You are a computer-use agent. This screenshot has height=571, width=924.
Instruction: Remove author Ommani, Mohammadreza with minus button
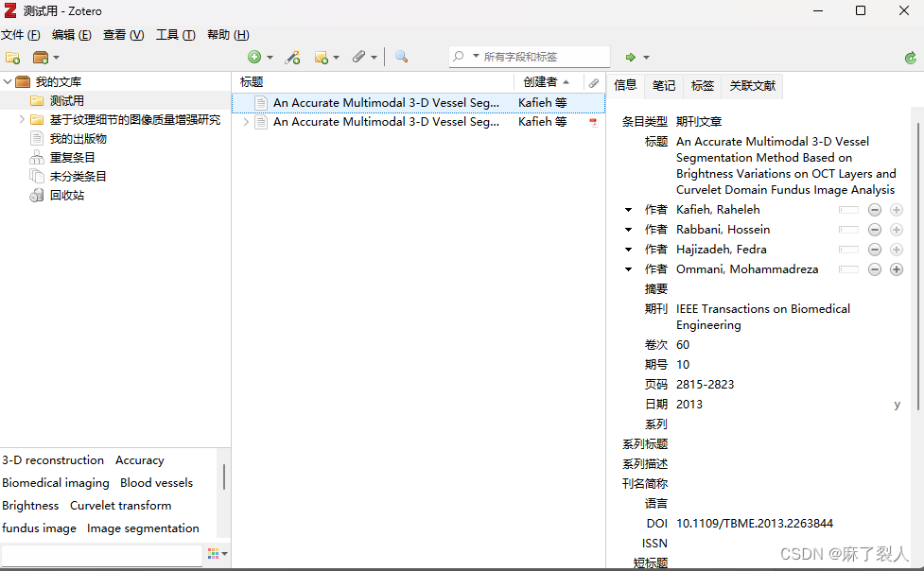pyautogui.click(x=875, y=269)
